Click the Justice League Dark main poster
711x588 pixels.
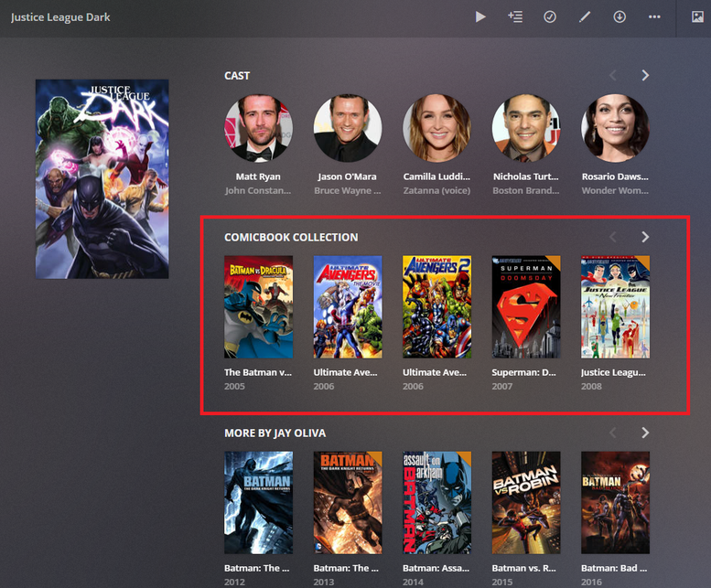coord(102,179)
